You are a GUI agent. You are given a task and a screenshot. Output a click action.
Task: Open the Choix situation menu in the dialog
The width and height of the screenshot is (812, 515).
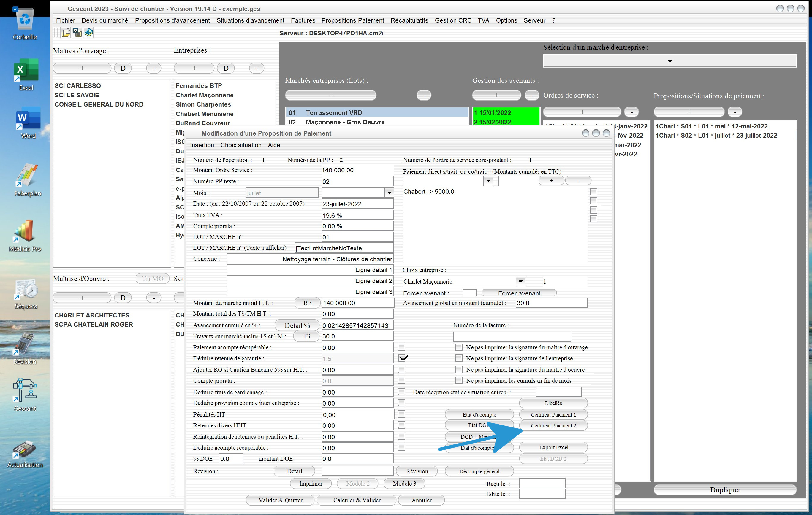tap(241, 145)
